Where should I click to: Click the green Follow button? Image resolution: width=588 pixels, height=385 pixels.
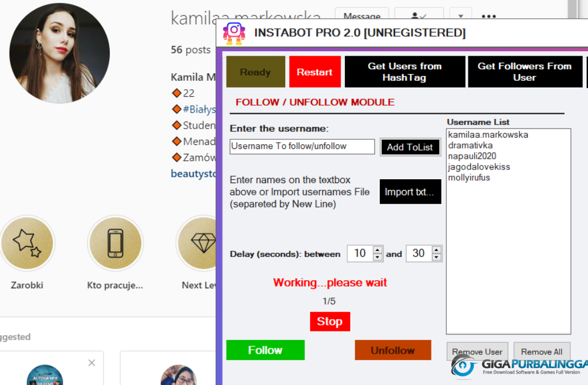click(x=265, y=350)
